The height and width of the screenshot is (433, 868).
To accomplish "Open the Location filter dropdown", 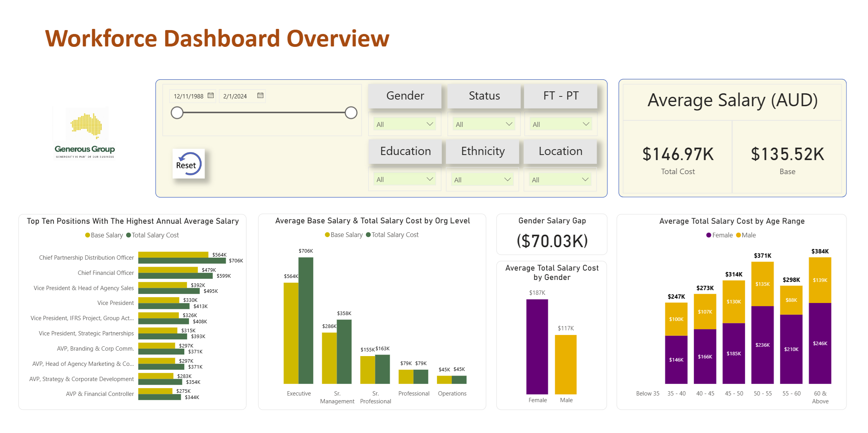I will click(x=560, y=180).
